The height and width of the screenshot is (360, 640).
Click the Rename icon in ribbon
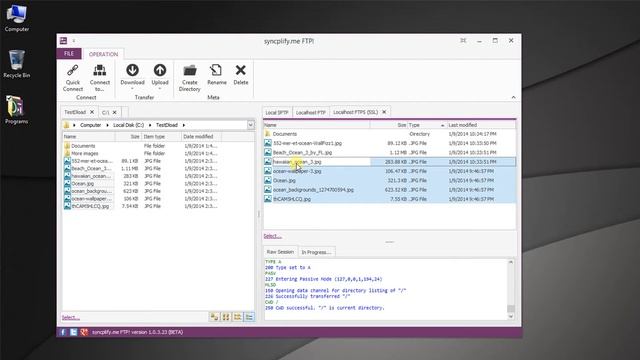pyautogui.click(x=216, y=70)
